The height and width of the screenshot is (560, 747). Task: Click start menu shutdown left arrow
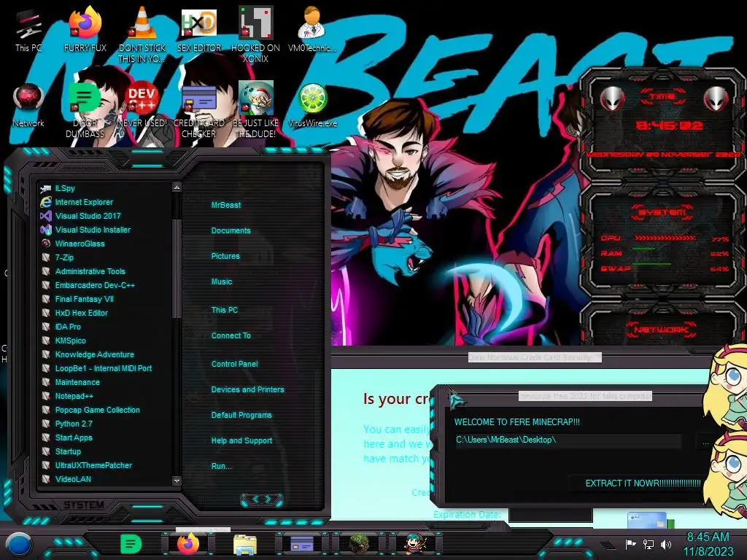[x=255, y=499]
